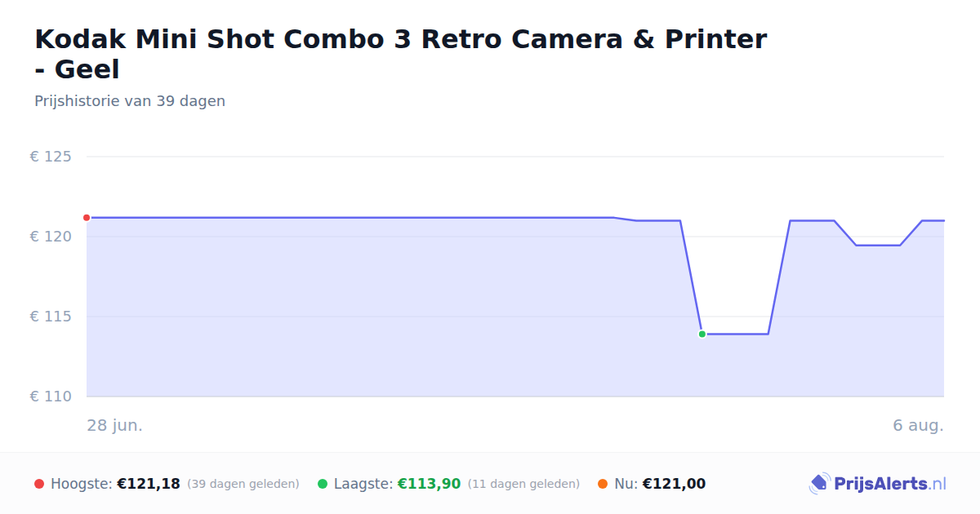Click the PrijsAlerts price tag logo icon

click(x=819, y=484)
